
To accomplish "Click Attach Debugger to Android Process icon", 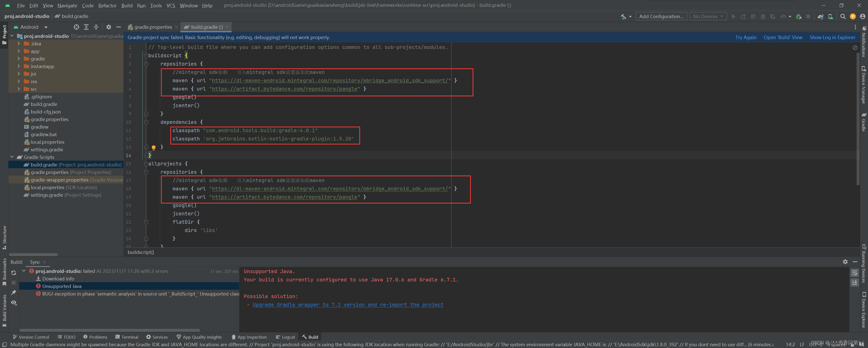I will [x=798, y=16].
